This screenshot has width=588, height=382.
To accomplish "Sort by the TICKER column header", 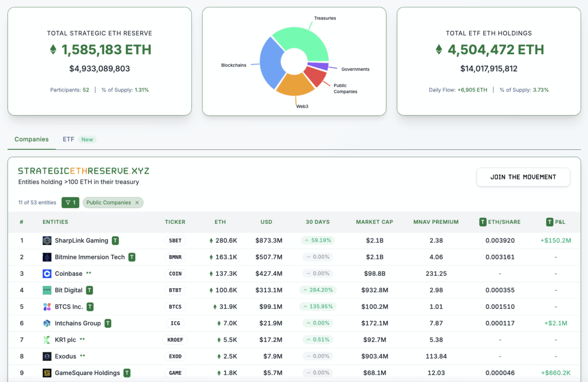I will (175, 222).
